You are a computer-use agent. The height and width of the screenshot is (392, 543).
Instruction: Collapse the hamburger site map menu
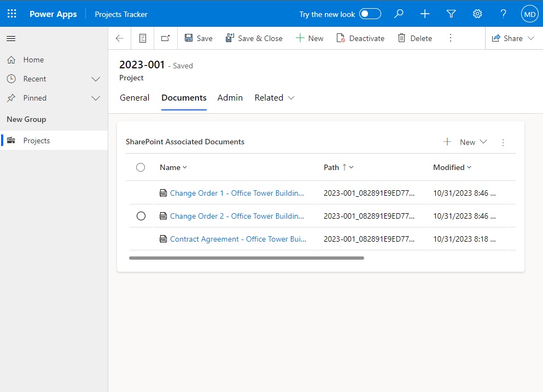[x=11, y=38]
